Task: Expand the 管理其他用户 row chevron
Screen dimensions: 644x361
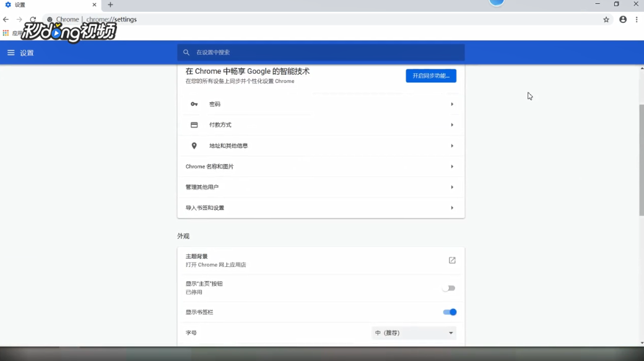Action: click(452, 187)
